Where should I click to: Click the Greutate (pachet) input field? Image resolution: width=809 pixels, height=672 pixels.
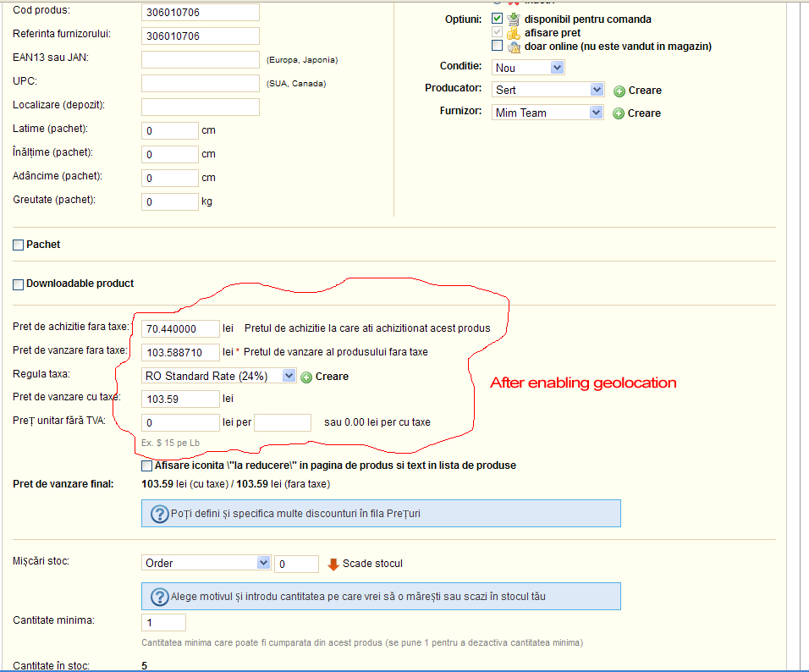pyautogui.click(x=170, y=202)
